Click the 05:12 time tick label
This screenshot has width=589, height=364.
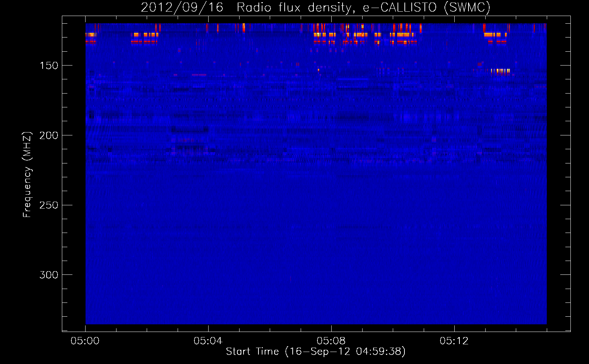pos(454,341)
